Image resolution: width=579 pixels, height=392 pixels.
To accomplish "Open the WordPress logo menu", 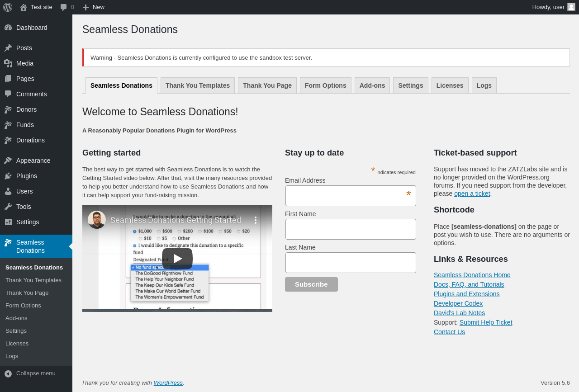I will (8, 7).
